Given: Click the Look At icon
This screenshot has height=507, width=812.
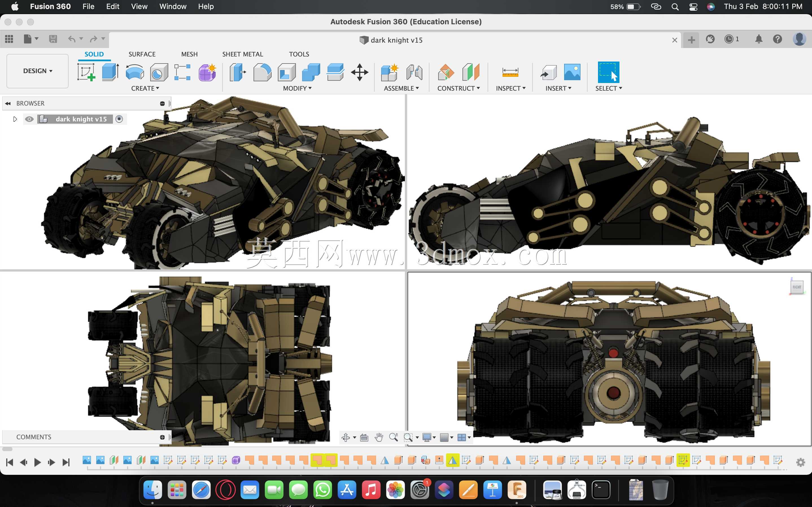Looking at the screenshot, I should 364,437.
